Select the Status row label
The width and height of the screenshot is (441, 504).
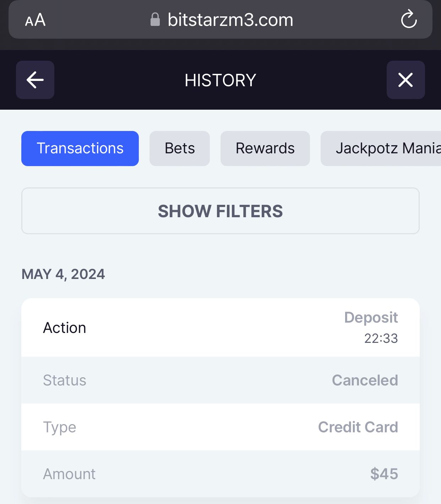(65, 380)
